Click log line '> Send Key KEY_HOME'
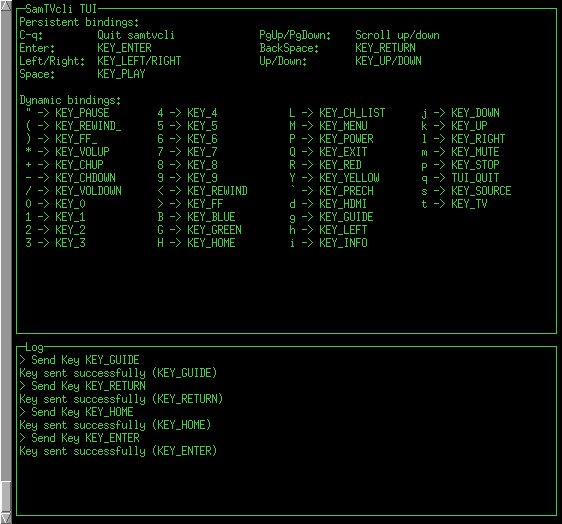The width and height of the screenshot is (562, 524). (76, 412)
